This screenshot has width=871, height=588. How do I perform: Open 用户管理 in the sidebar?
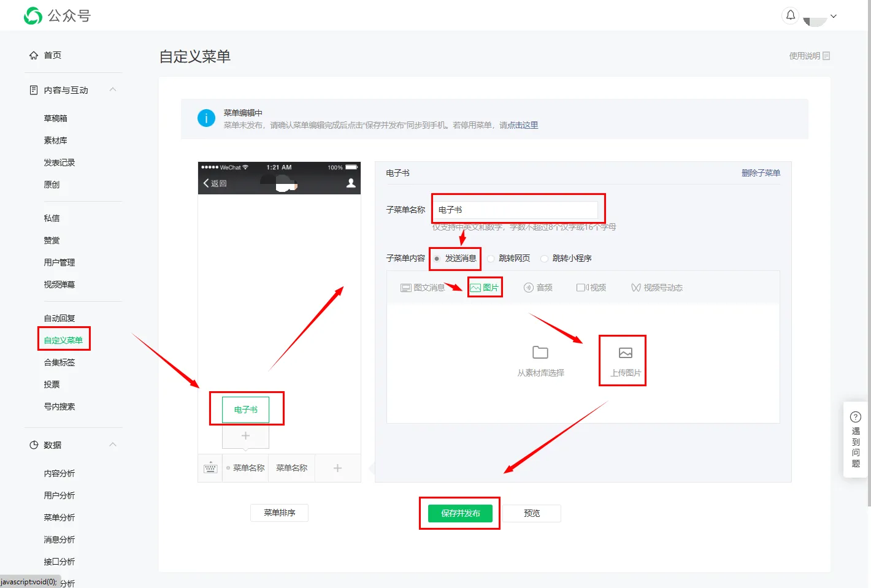click(59, 262)
